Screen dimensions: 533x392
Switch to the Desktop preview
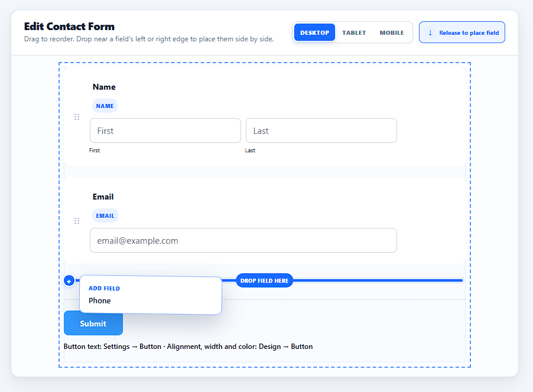(314, 32)
